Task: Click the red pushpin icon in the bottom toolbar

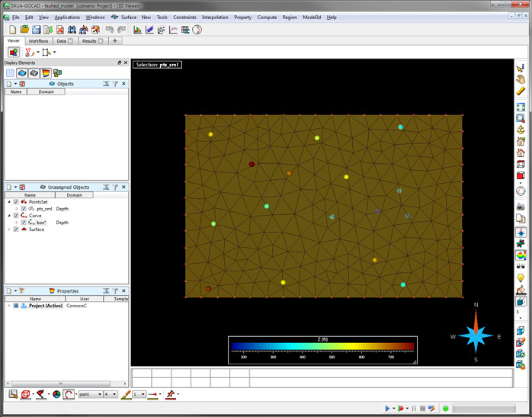Action: [x=170, y=394]
